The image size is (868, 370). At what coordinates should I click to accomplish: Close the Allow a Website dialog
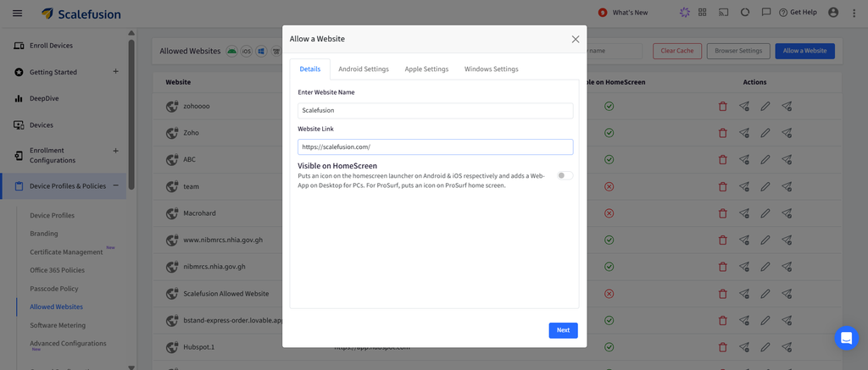(x=576, y=39)
